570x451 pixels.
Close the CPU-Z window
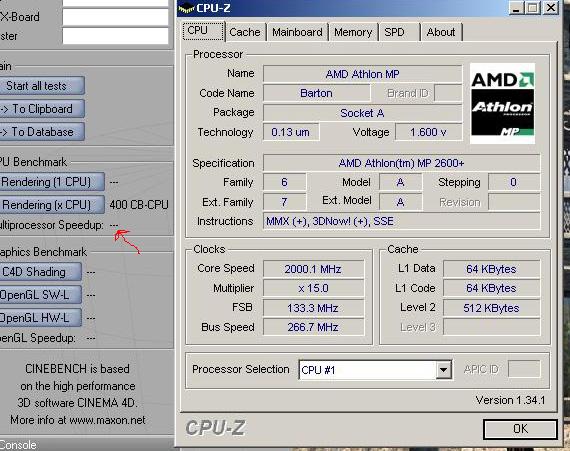click(x=551, y=8)
